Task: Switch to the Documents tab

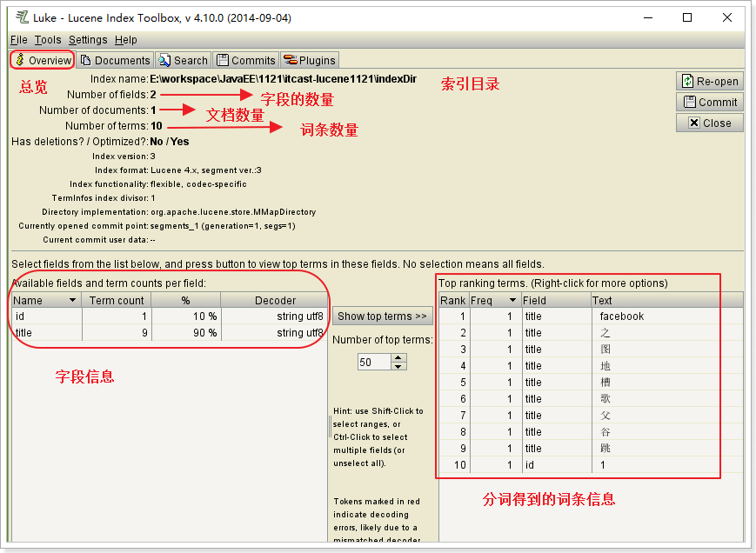Action: pos(115,60)
